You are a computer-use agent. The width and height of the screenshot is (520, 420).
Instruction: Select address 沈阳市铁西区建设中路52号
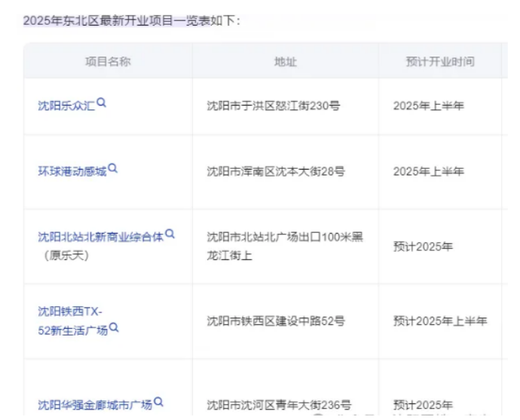276,320
